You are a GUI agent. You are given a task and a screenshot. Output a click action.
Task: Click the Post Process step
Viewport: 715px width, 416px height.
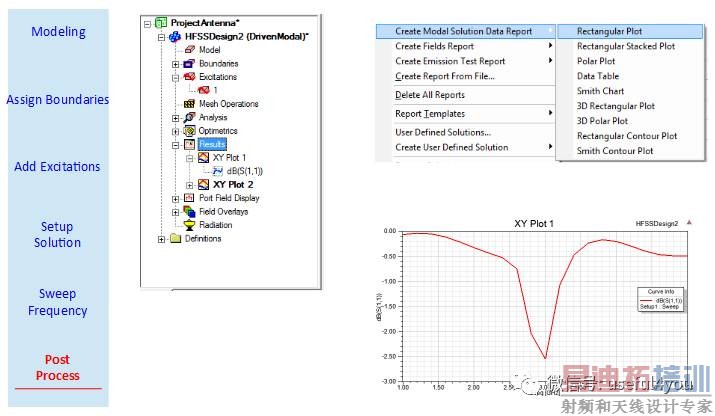point(57,367)
